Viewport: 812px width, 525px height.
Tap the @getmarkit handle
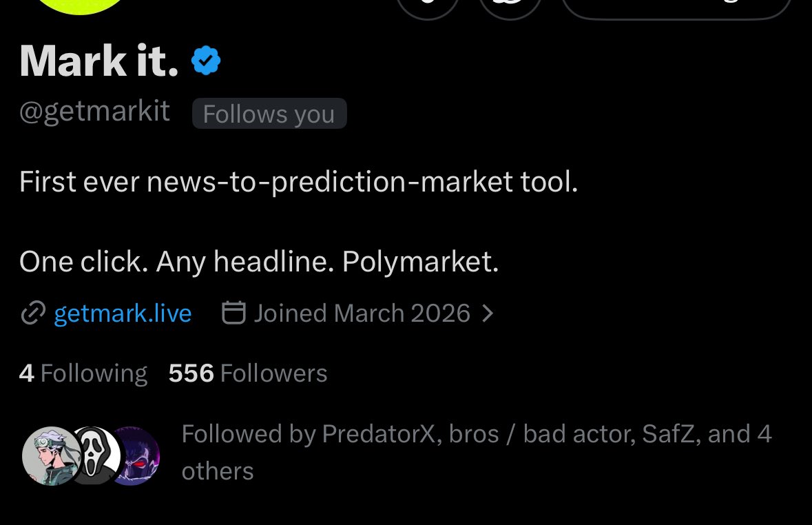pos(95,111)
